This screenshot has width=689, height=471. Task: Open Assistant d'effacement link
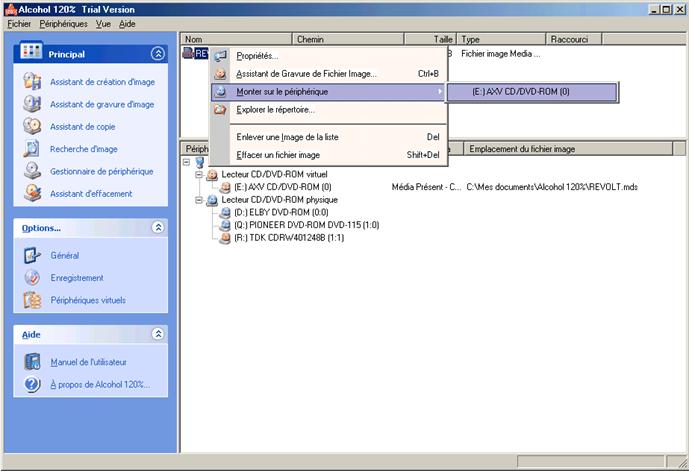(x=91, y=194)
